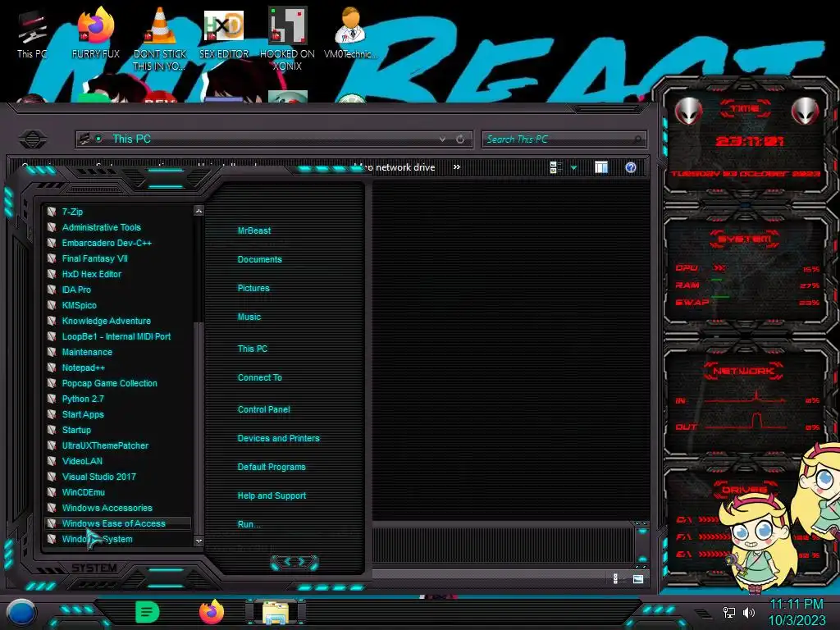Open Documents from the start menu
Viewport: 840px width, 630px height.
259,259
